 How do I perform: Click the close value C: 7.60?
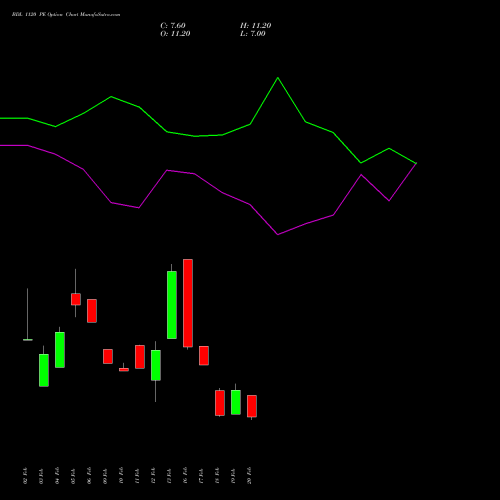click(173, 26)
